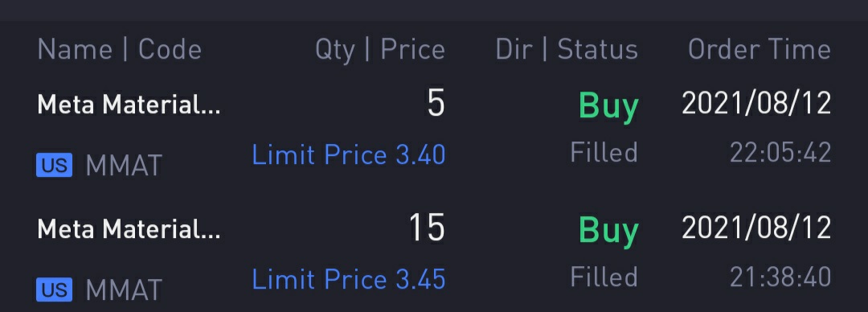Click the Order Time column header
868x312 pixels.
(759, 50)
